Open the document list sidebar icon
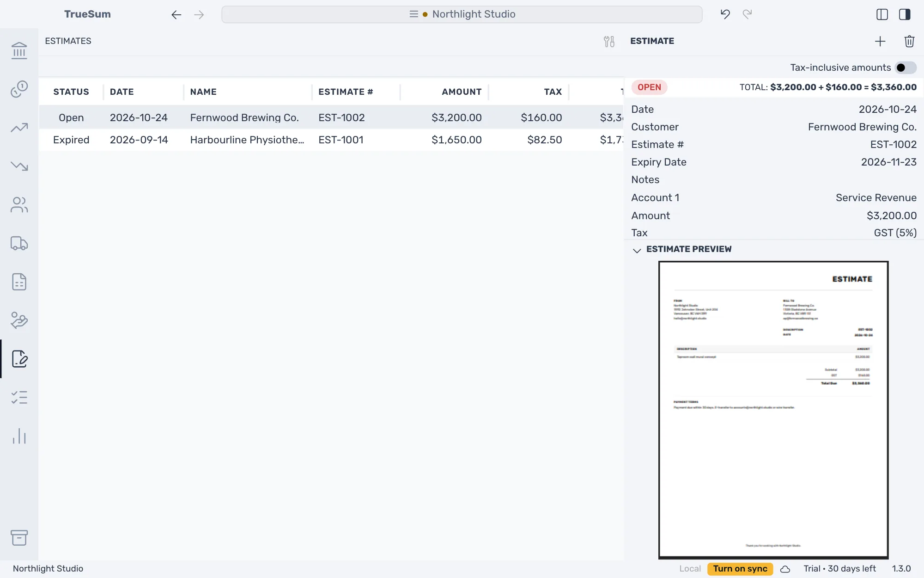 pos(19,282)
